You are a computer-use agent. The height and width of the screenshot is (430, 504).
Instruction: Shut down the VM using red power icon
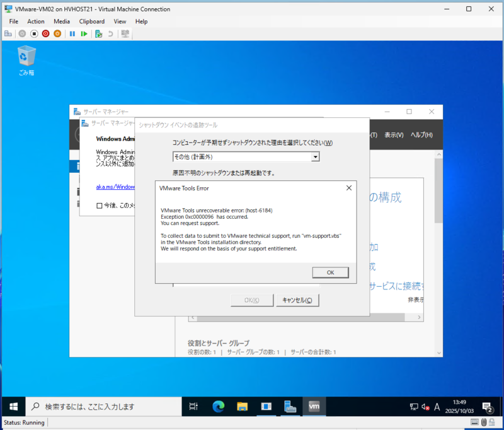pyautogui.click(x=45, y=33)
